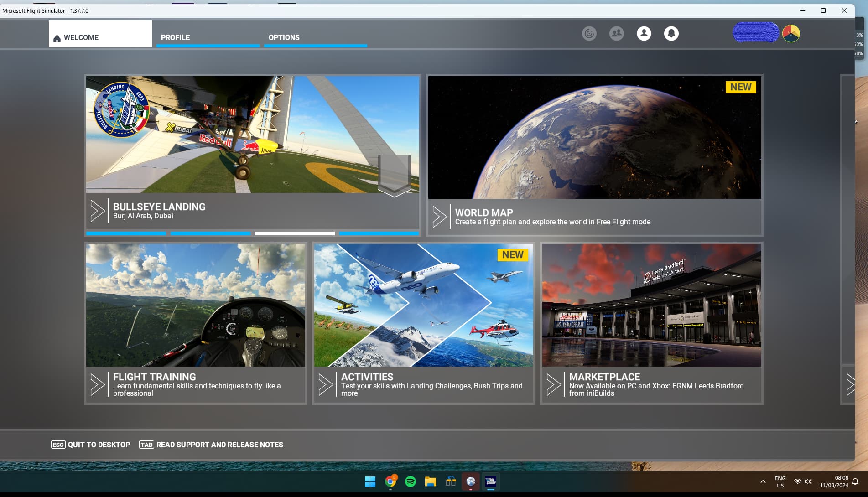This screenshot has width=868, height=497.
Task: Open the profile person icon near the bell
Action: tap(644, 33)
